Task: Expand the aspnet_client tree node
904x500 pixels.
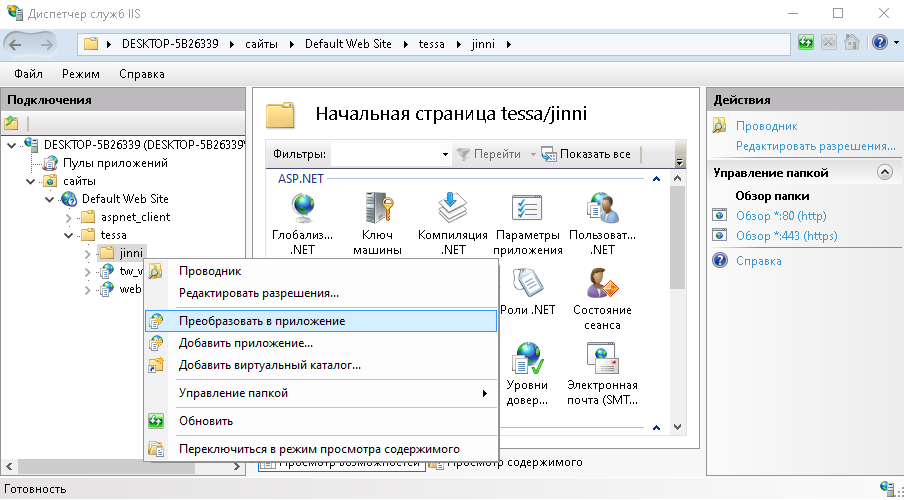Action: (69, 217)
